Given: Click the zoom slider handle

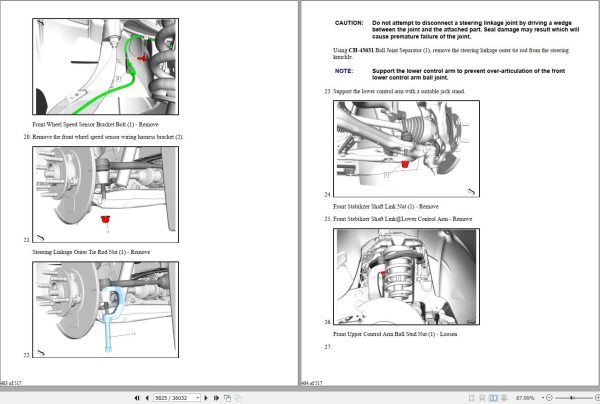Looking at the screenshot, I should point(571,398).
